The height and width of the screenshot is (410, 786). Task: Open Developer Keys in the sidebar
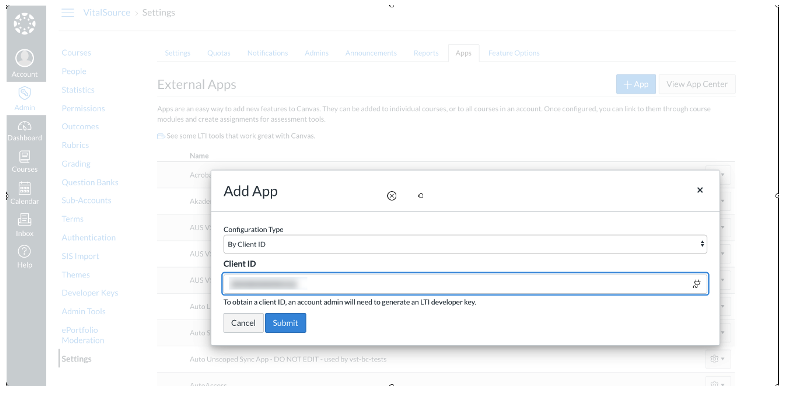(x=90, y=293)
